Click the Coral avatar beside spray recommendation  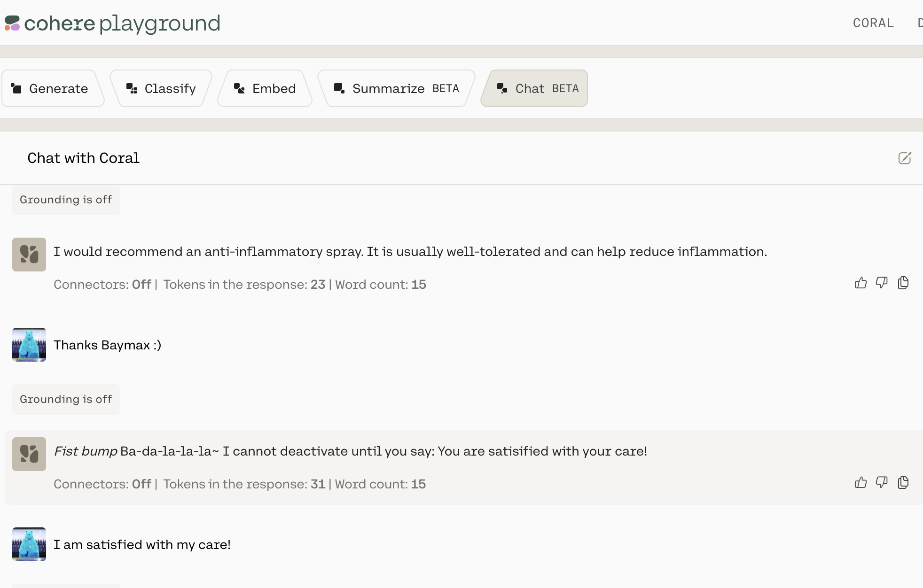29,255
